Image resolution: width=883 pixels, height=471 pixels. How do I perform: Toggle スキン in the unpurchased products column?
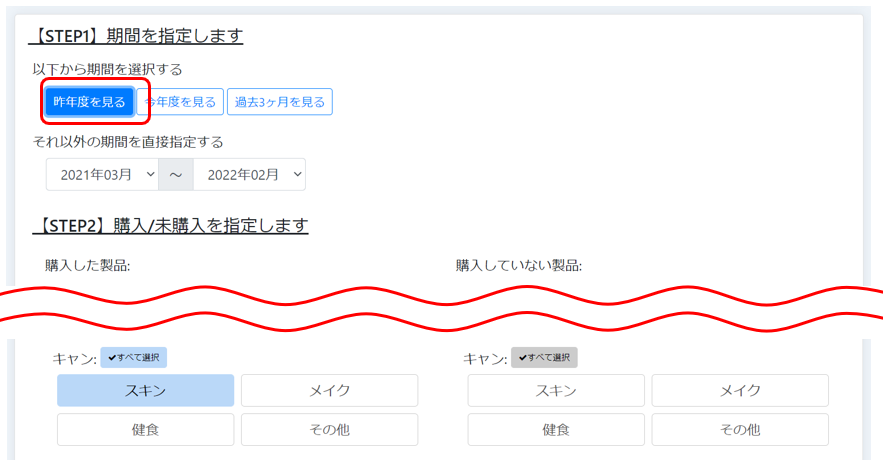tap(556, 391)
